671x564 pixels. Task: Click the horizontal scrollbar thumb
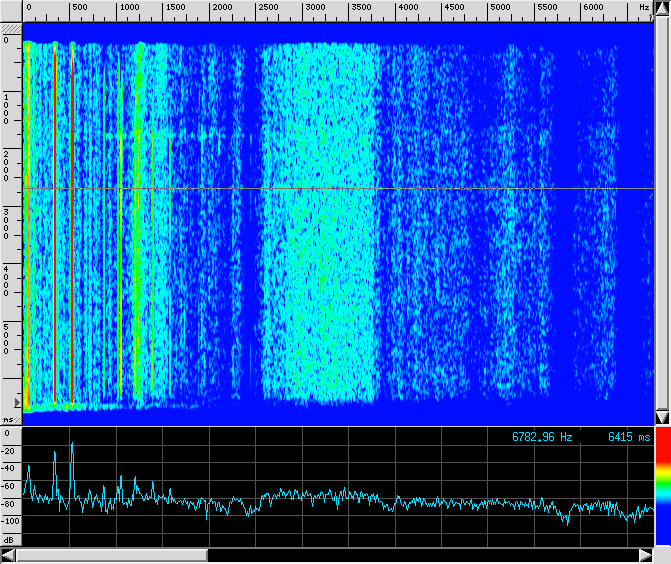tap(110, 555)
